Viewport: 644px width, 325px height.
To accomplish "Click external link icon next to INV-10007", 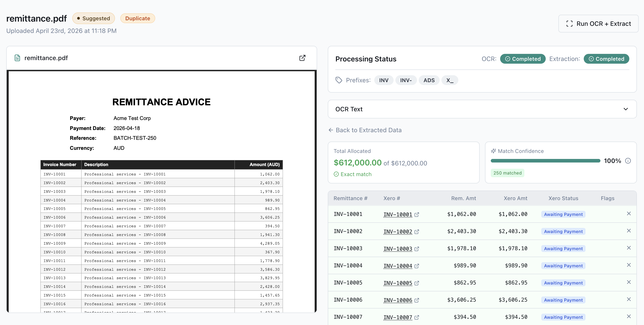I will pyautogui.click(x=417, y=317).
